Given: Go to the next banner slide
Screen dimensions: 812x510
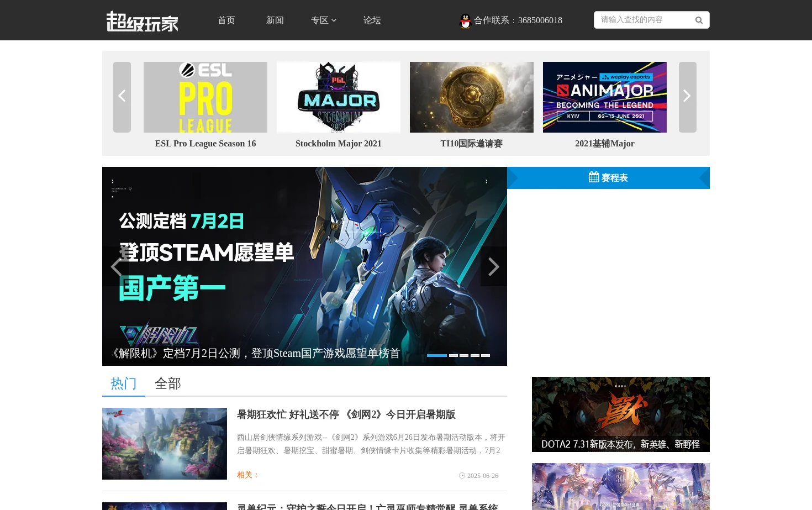Looking at the screenshot, I should (x=494, y=266).
